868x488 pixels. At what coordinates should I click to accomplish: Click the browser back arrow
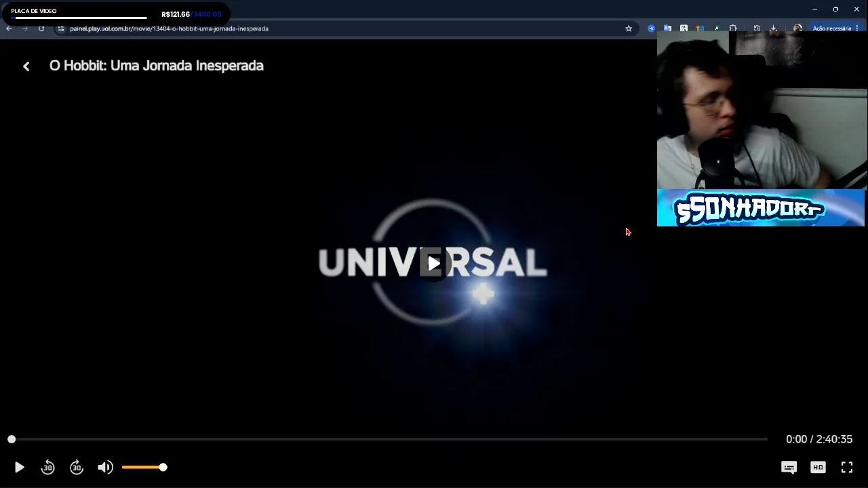pyautogui.click(x=9, y=28)
